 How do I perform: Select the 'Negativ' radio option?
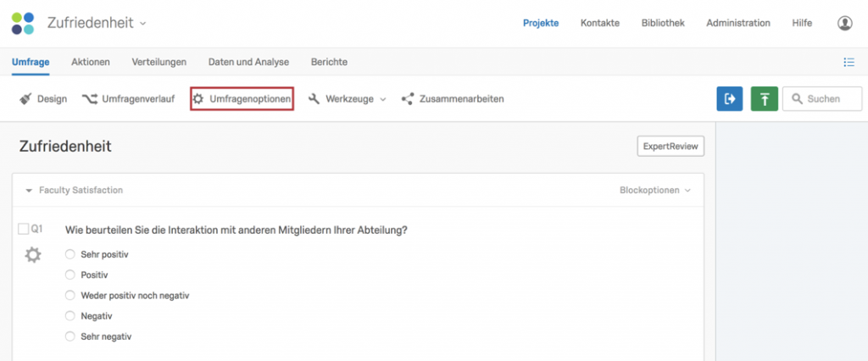70,315
